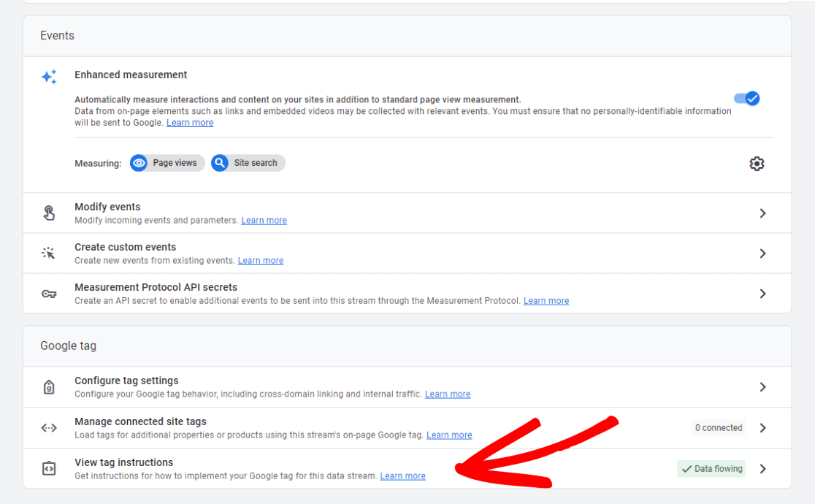Screen dimensions: 815x504
Task: Click the Configure tag settings tag icon
Action: click(48, 386)
